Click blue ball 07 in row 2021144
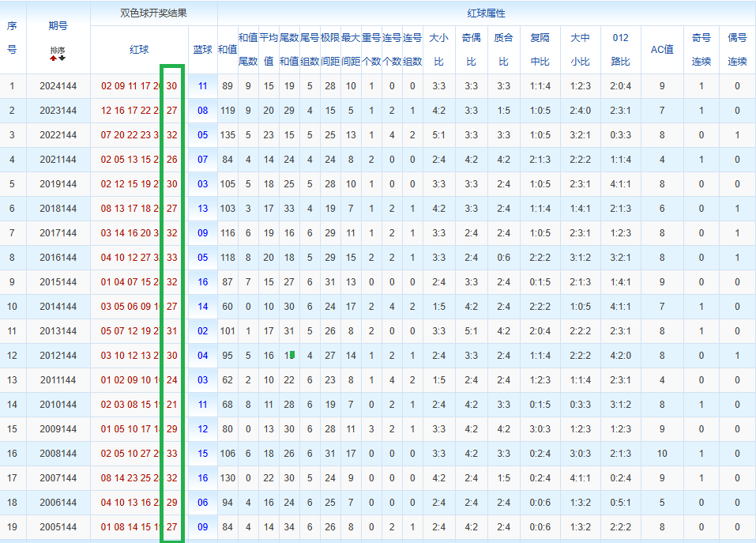This screenshot has height=543, width=756. (x=202, y=160)
